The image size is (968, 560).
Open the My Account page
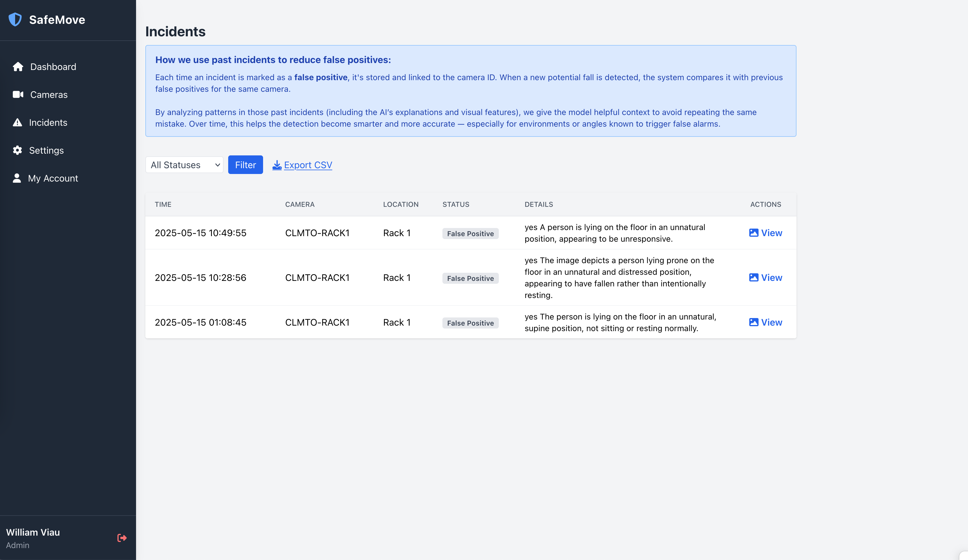tap(53, 178)
